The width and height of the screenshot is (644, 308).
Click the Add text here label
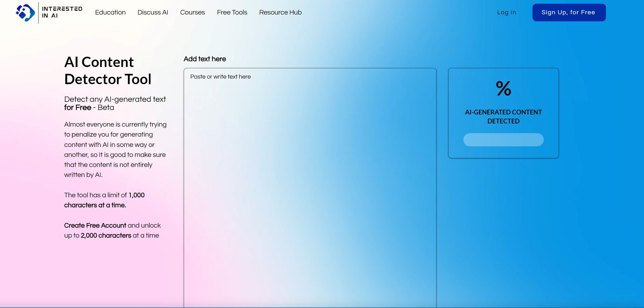pyautogui.click(x=205, y=59)
